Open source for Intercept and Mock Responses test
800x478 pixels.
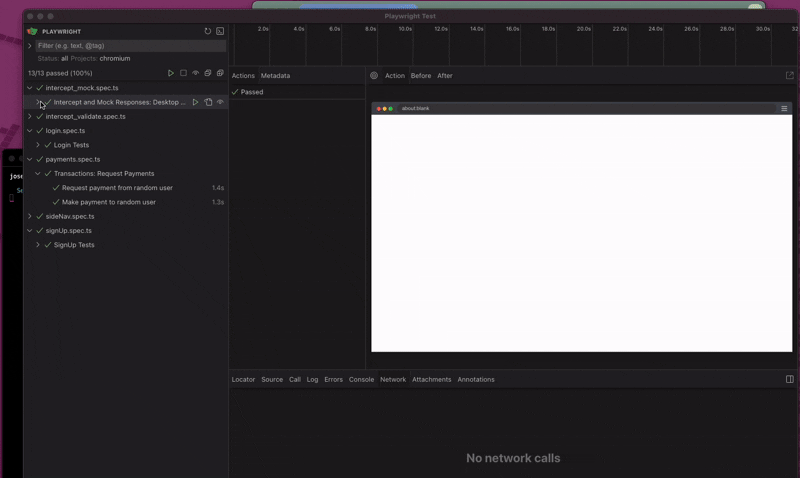(x=208, y=102)
